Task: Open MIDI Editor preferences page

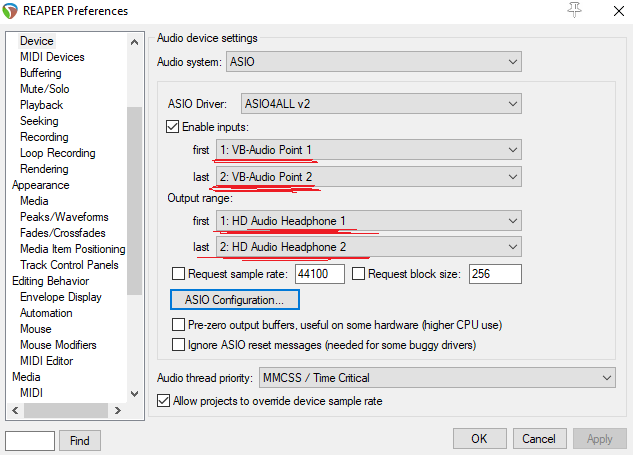Action: pos(46,361)
